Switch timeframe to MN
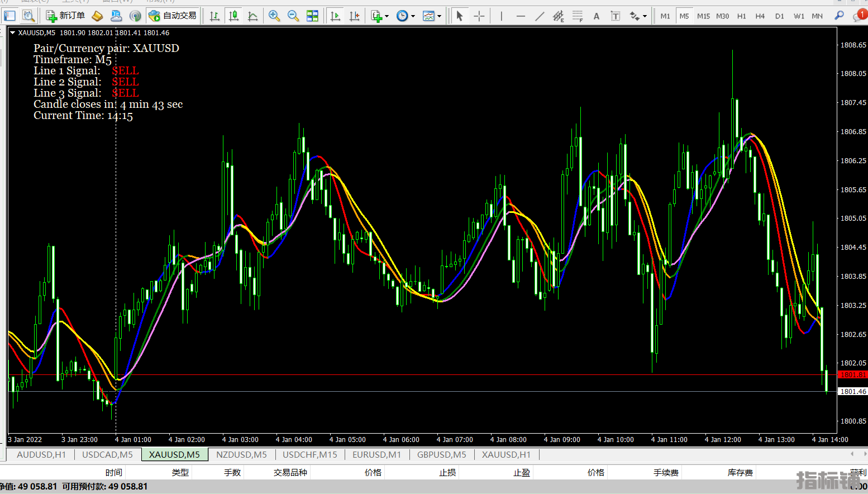 coord(817,16)
